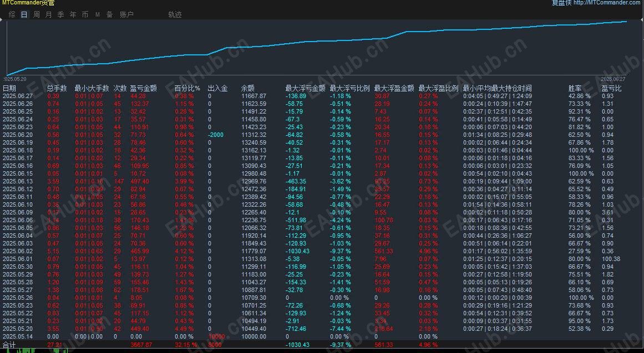Click the 次数 column header
Image resolution: width=644 pixels, height=353 pixels.
tap(120, 88)
